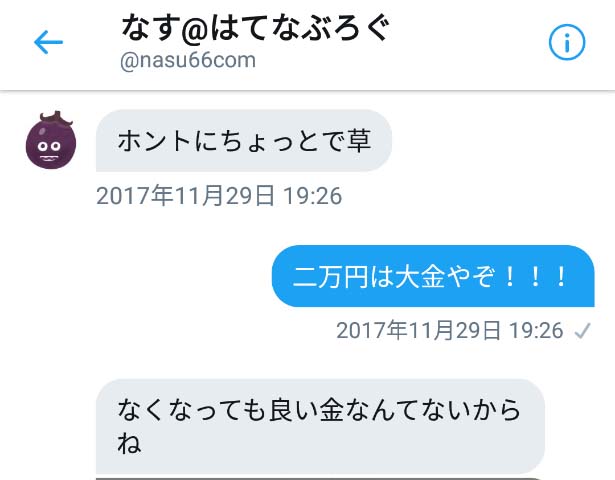Tap the eggplant avatar's eyes
Image resolution: width=615 pixels, height=480 pixels.
click(x=49, y=147)
